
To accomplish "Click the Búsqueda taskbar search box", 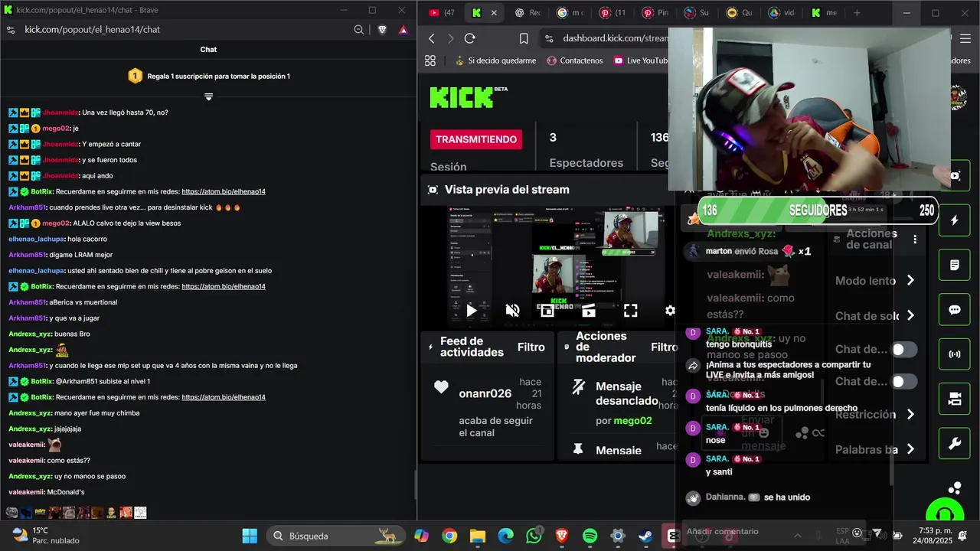I will pos(336,536).
